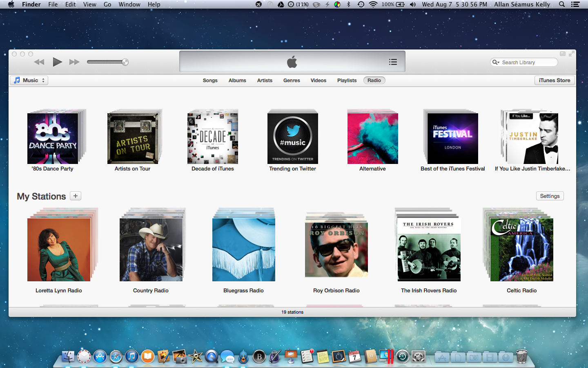The height and width of the screenshot is (368, 588).
Task: Open the Finder menu
Action: click(31, 4)
